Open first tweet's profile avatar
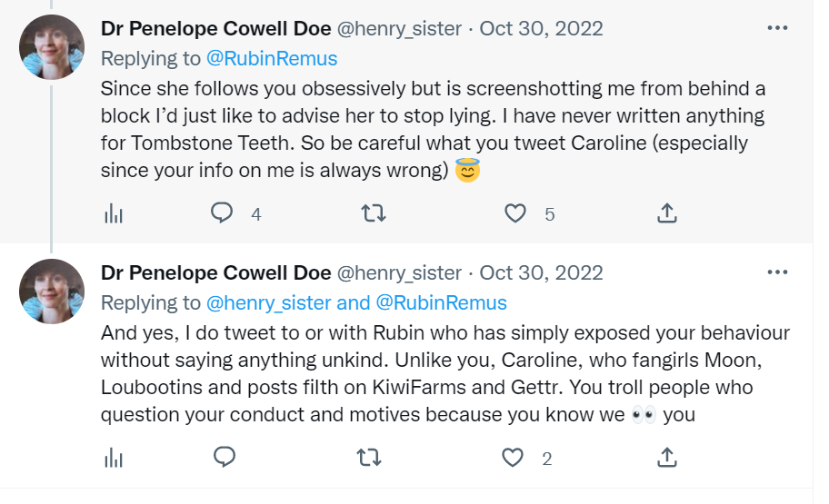Screen dimensions: 829x504 tap(52, 47)
